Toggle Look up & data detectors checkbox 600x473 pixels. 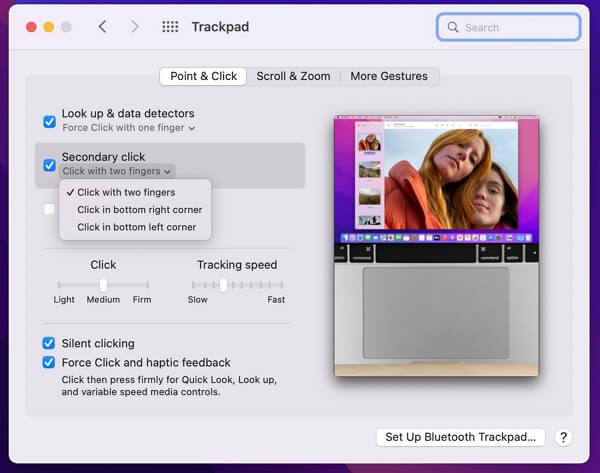49,121
